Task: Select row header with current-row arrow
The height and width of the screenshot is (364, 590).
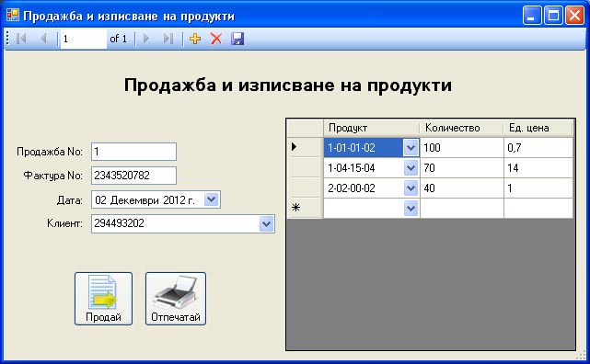Action: coord(305,147)
